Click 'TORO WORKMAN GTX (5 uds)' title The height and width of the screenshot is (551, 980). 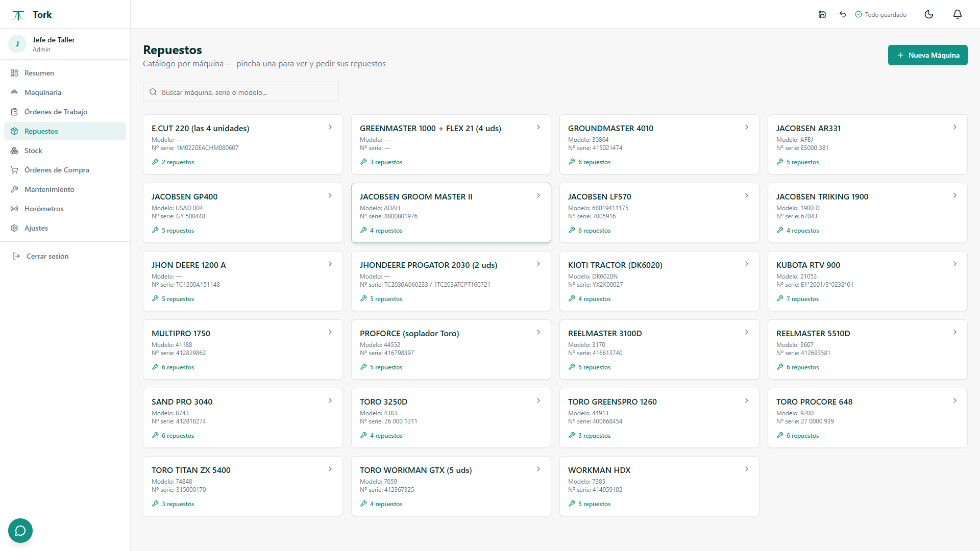(x=415, y=470)
